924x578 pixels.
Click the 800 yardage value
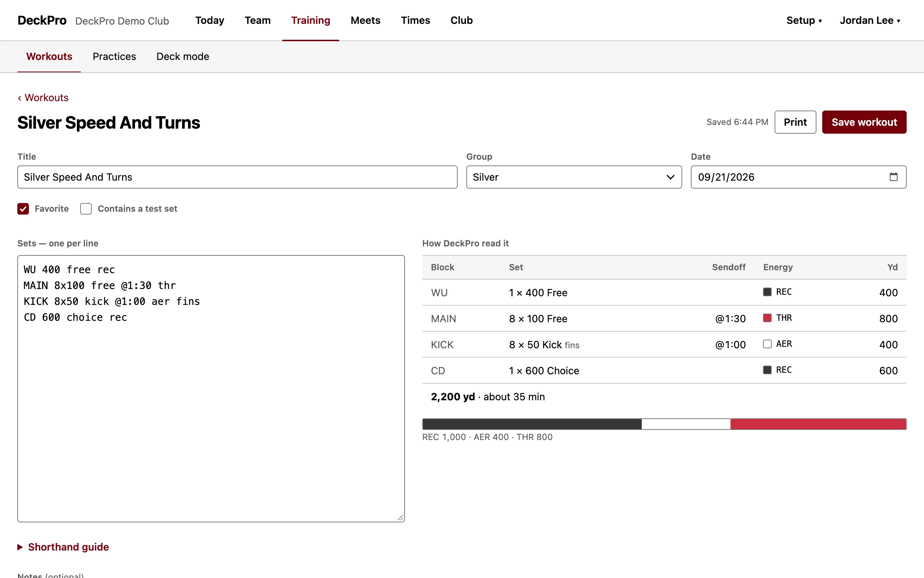(888, 318)
